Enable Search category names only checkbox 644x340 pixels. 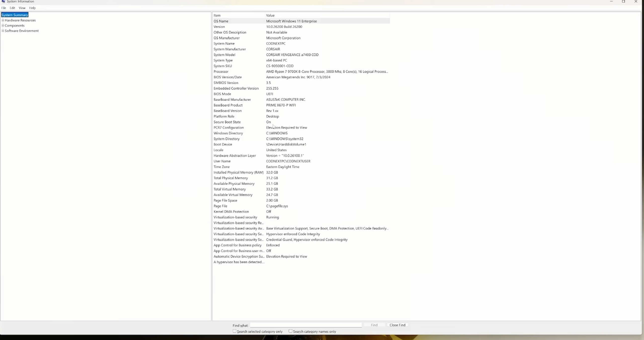click(x=291, y=331)
